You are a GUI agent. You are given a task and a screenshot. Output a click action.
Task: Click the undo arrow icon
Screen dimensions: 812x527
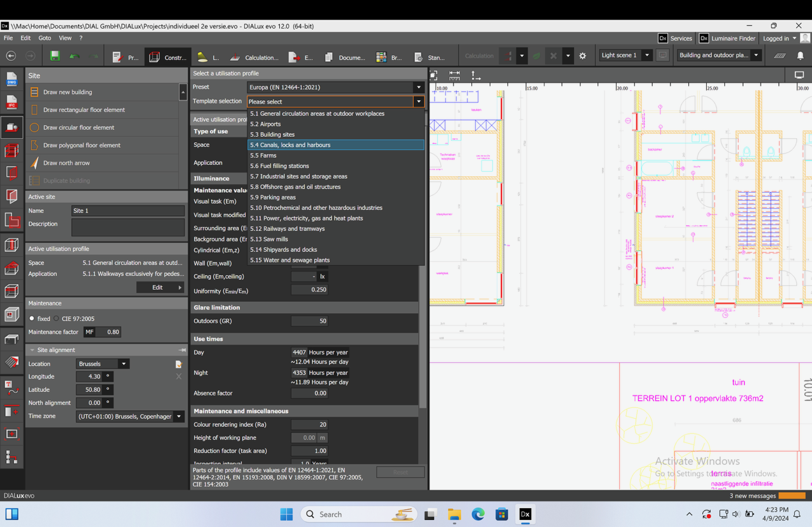[75, 56]
